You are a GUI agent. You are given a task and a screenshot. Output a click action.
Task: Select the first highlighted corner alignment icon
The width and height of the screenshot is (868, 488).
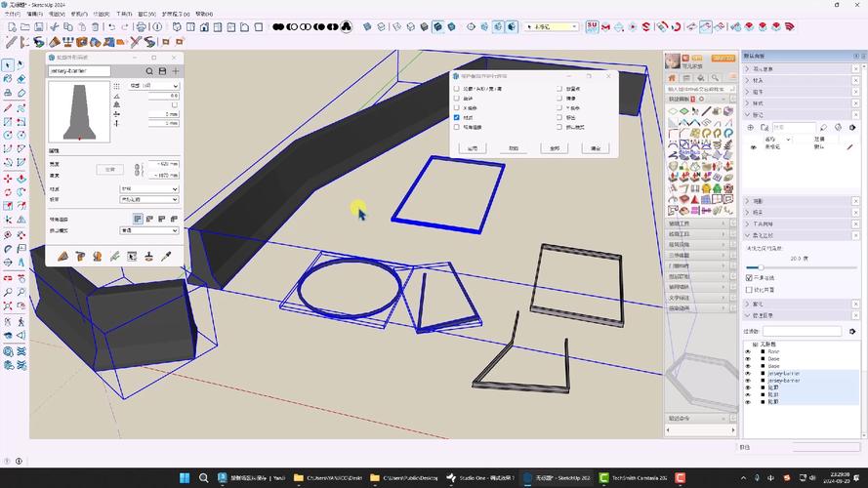pos(138,219)
